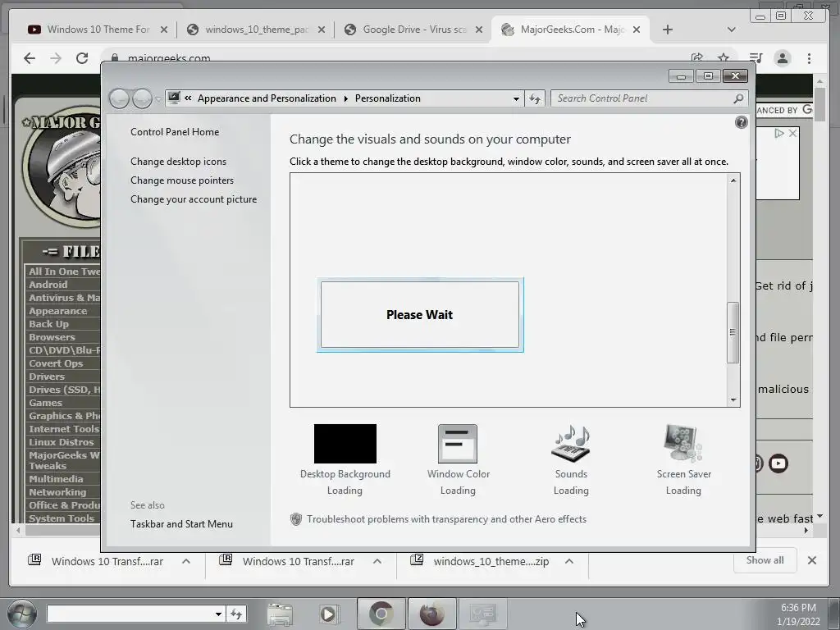Viewport: 840px width, 630px height.
Task: Open Chrome's three-dot menu
Action: click(x=809, y=58)
